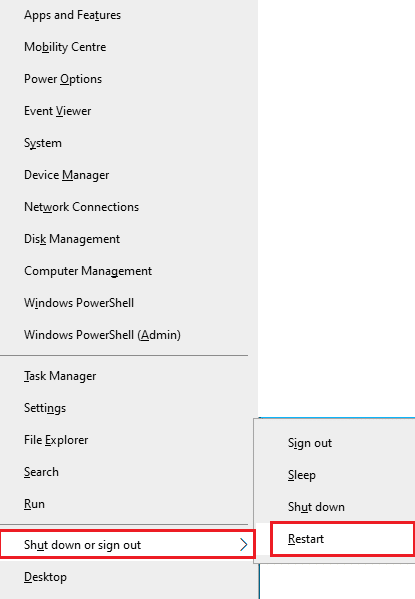Open Task Manager

click(128, 376)
